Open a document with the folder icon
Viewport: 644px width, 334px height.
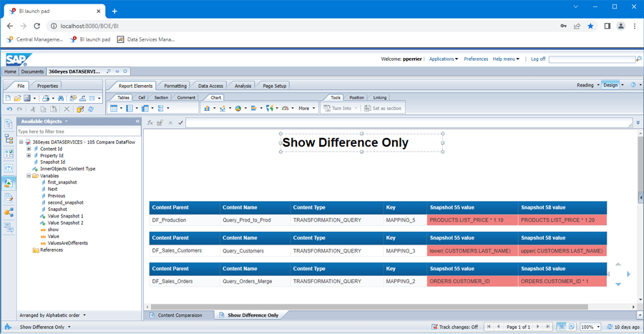click(x=17, y=99)
